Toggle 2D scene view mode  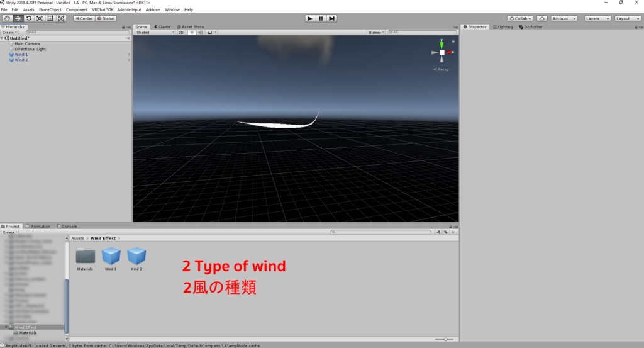point(180,32)
